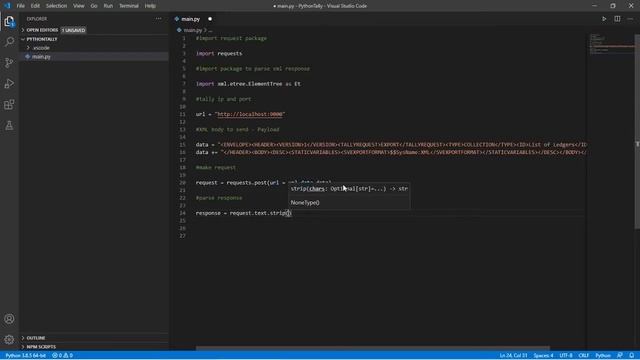Image resolution: width=640 pixels, height=360 pixels.
Task: Open the Terminal menu
Action: (129, 6)
